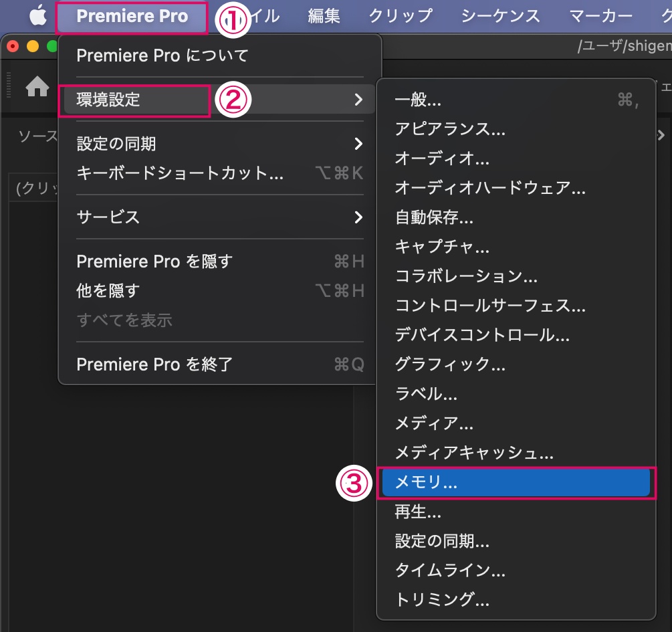Open the 編集 menu
Viewport: 672px width, 632px height.
[x=324, y=16]
